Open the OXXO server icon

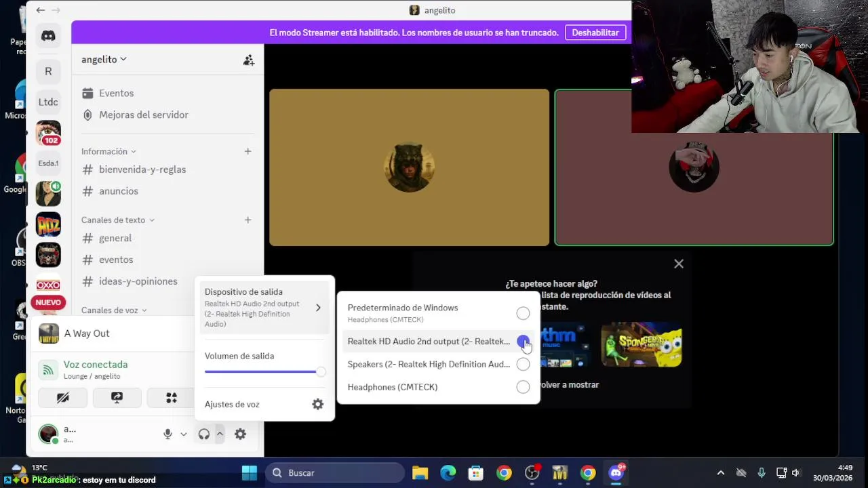tap(48, 285)
